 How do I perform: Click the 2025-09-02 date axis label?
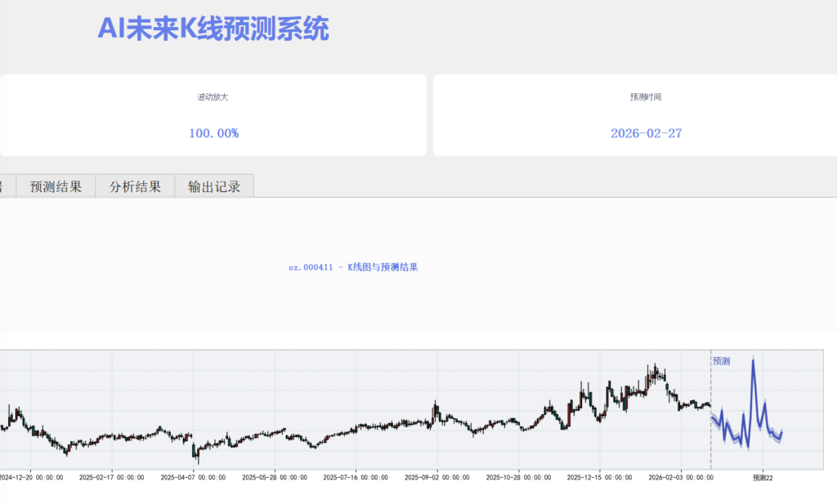[437, 478]
